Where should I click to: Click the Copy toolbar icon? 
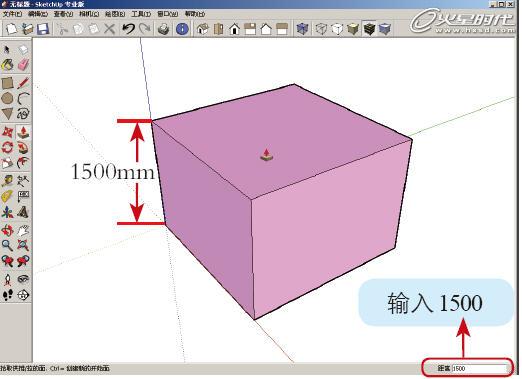[78, 29]
